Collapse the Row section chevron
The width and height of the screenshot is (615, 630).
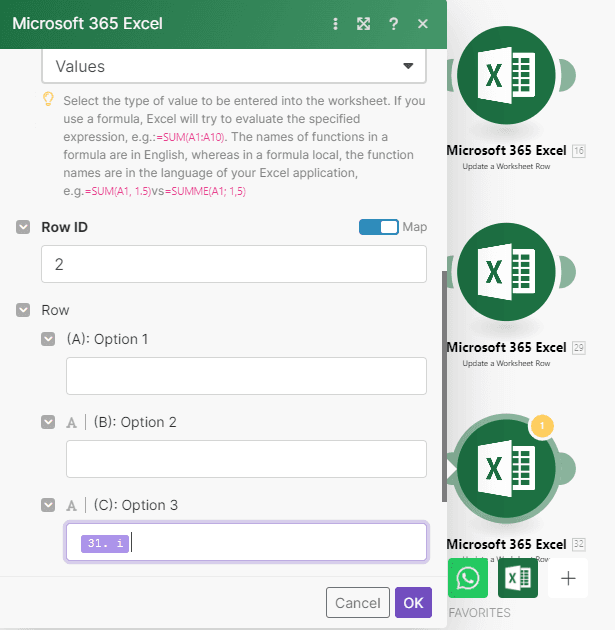coord(23,310)
